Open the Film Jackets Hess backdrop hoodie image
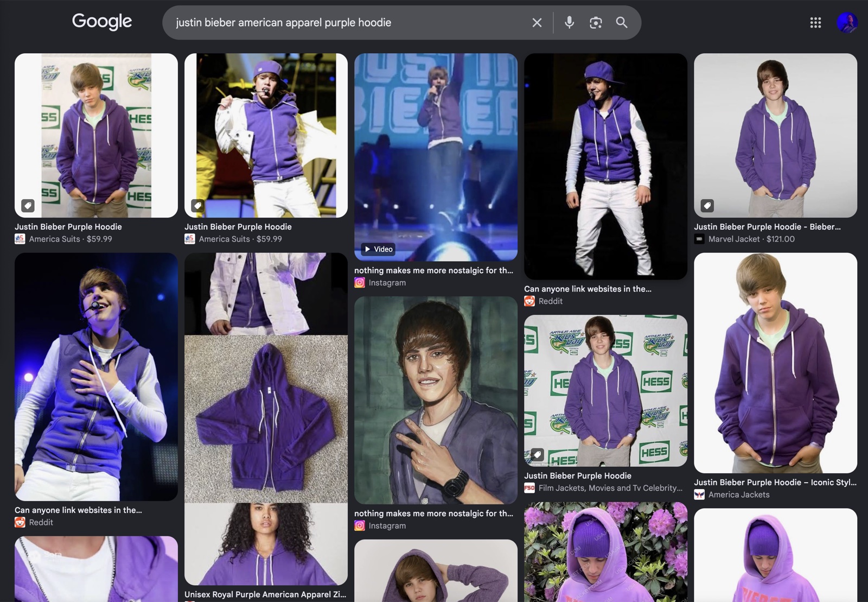868x602 pixels. (605, 390)
